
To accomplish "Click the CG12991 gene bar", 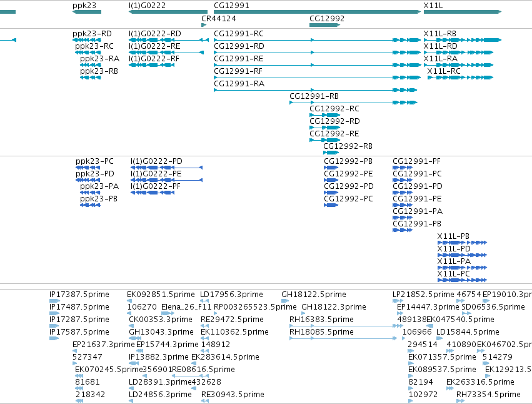I will pyautogui.click(x=317, y=12).
